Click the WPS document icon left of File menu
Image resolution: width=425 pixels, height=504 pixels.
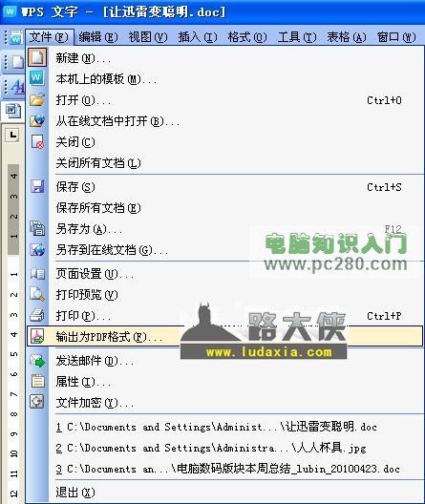(x=16, y=37)
